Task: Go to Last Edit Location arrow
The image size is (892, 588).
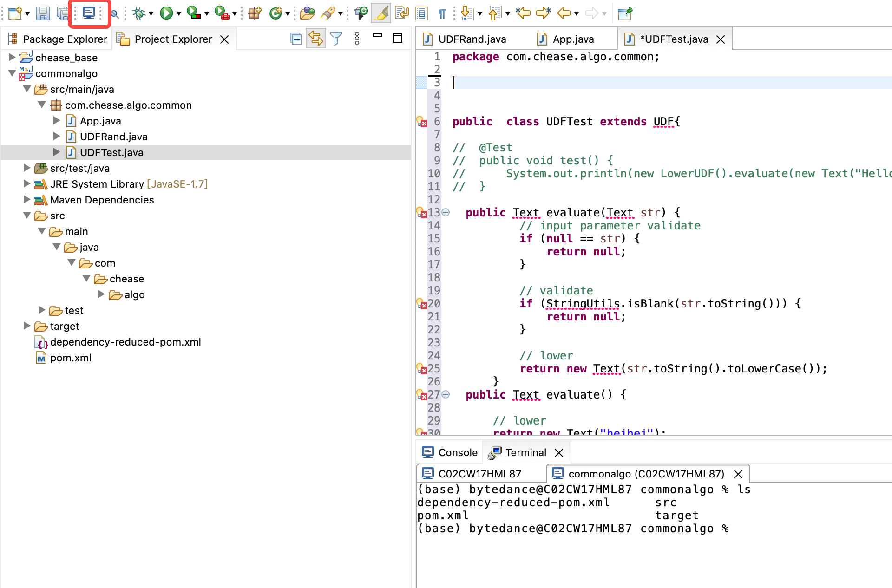Action: click(523, 13)
